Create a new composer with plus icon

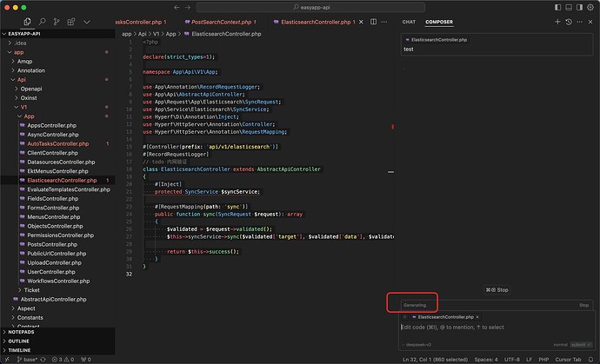(557, 22)
